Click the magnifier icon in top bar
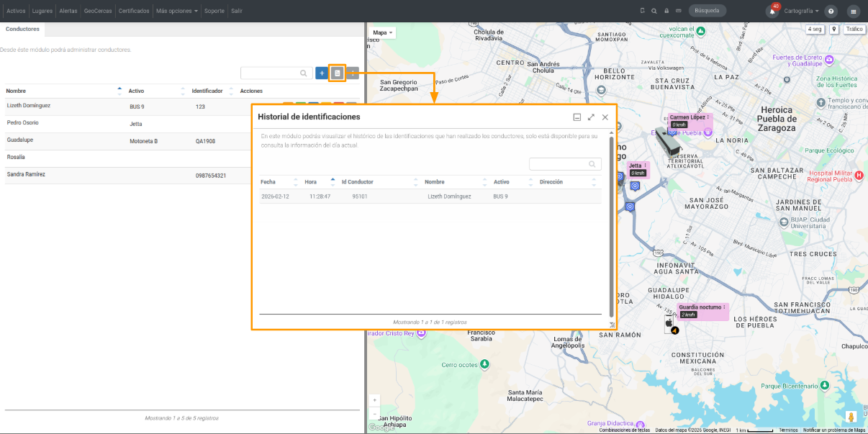Viewport: 868px width, 434px height. pos(654,11)
